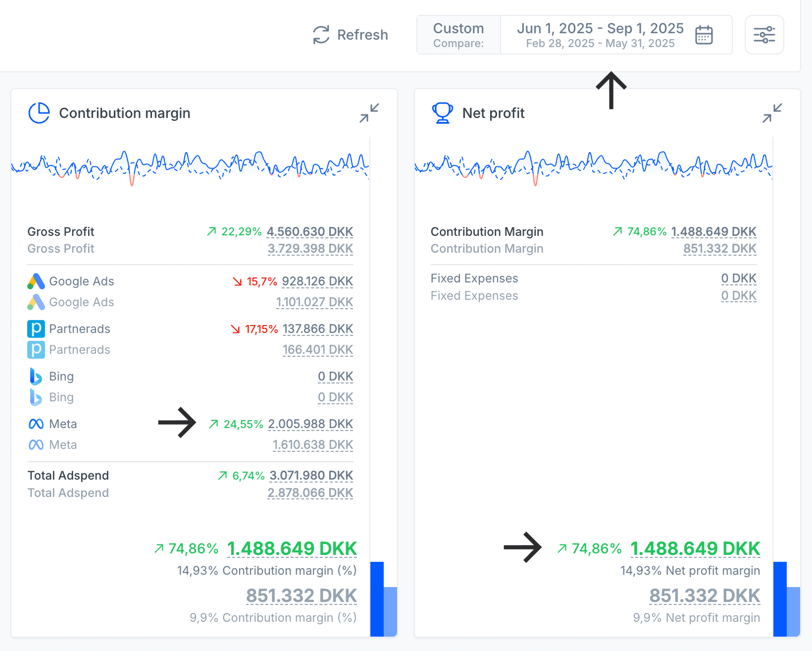Click the Refresh button
Viewport: 812px width, 651px height.
pos(351,35)
